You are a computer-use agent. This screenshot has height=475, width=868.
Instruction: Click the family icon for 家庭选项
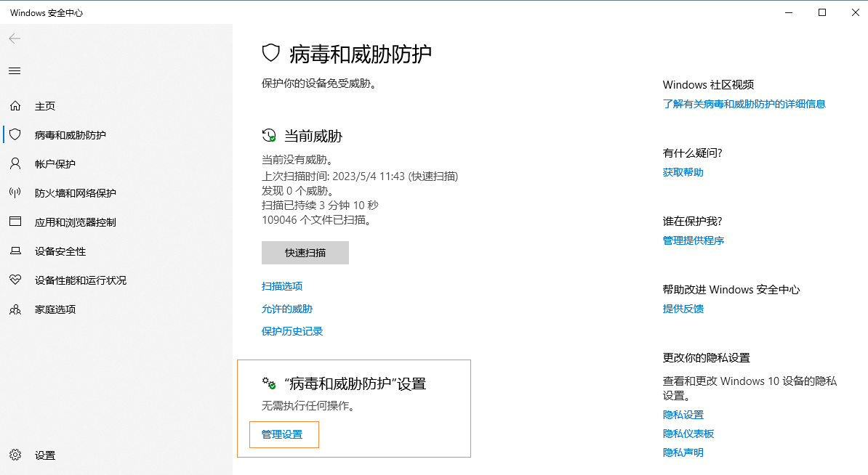click(x=15, y=309)
